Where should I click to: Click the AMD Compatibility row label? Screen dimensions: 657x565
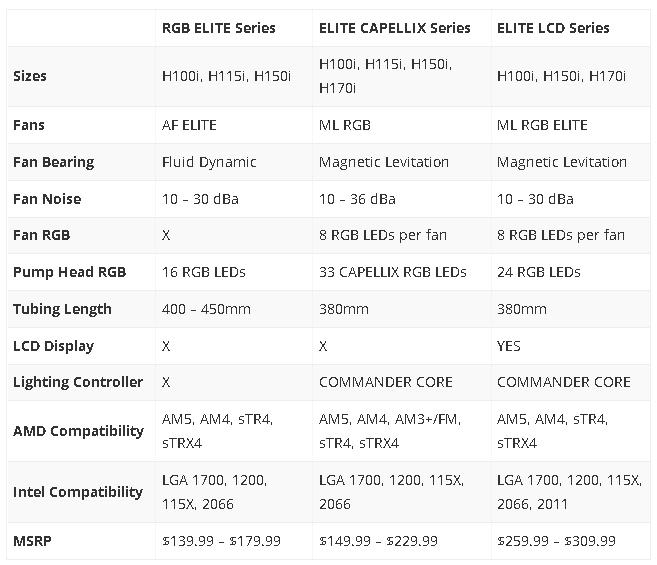78,431
